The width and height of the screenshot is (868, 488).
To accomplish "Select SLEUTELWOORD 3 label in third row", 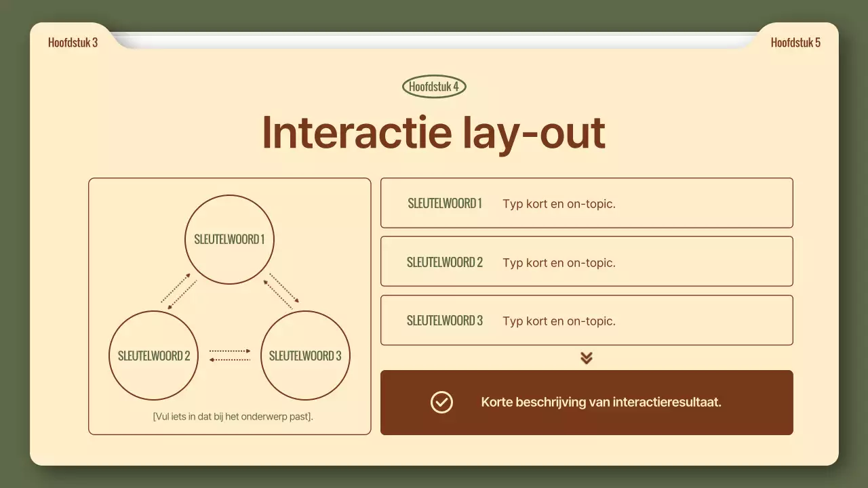I will (445, 321).
